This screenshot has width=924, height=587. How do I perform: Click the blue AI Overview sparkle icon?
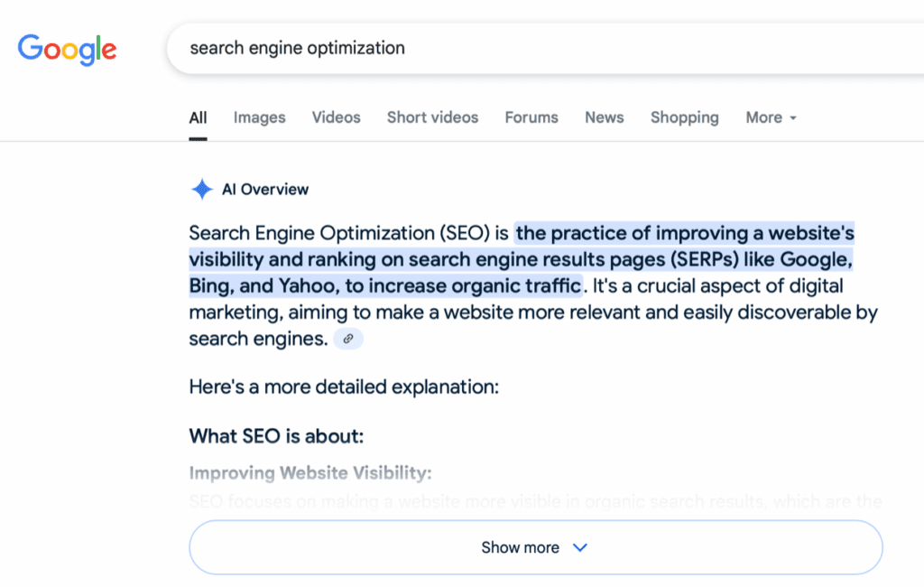[201, 190]
